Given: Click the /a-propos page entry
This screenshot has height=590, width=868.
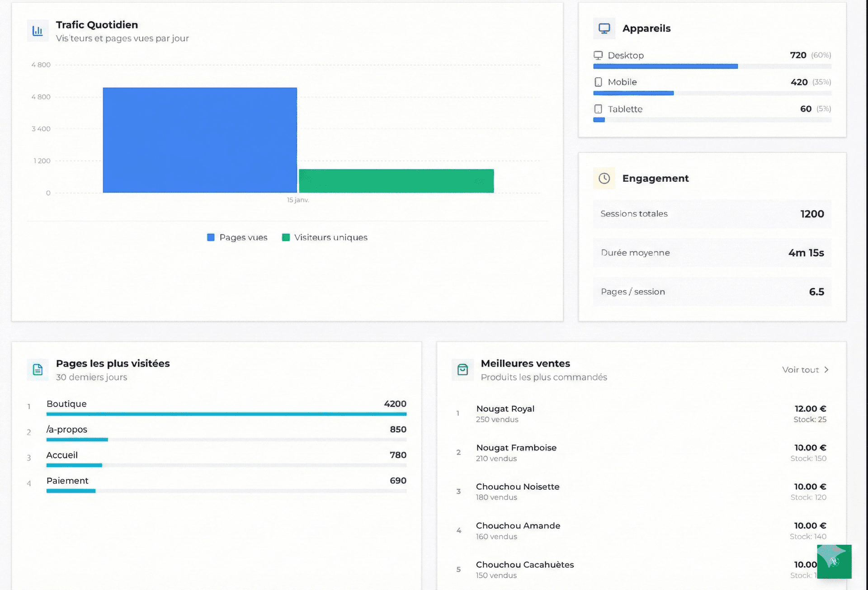Looking at the screenshot, I should [x=67, y=430].
